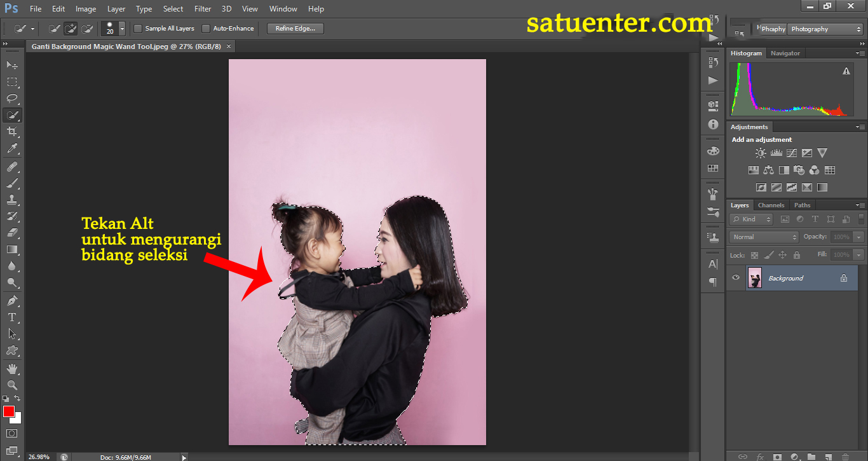868x461 pixels.
Task: Select the Horizontal Type tool
Action: coord(12,317)
